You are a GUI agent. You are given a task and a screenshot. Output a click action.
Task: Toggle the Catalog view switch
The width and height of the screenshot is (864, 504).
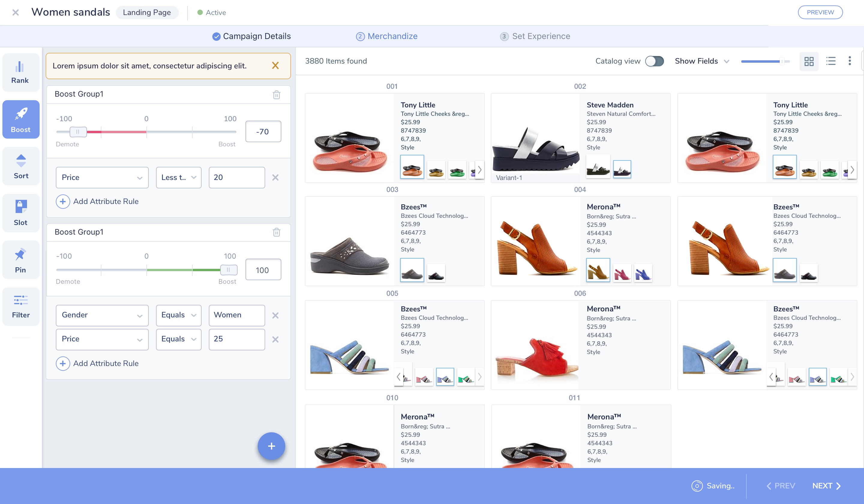pyautogui.click(x=654, y=61)
